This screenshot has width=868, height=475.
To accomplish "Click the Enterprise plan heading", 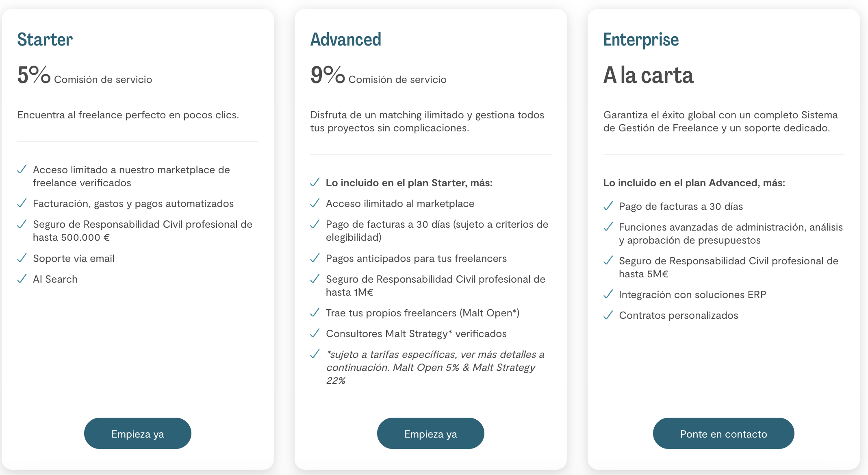I will [x=641, y=39].
